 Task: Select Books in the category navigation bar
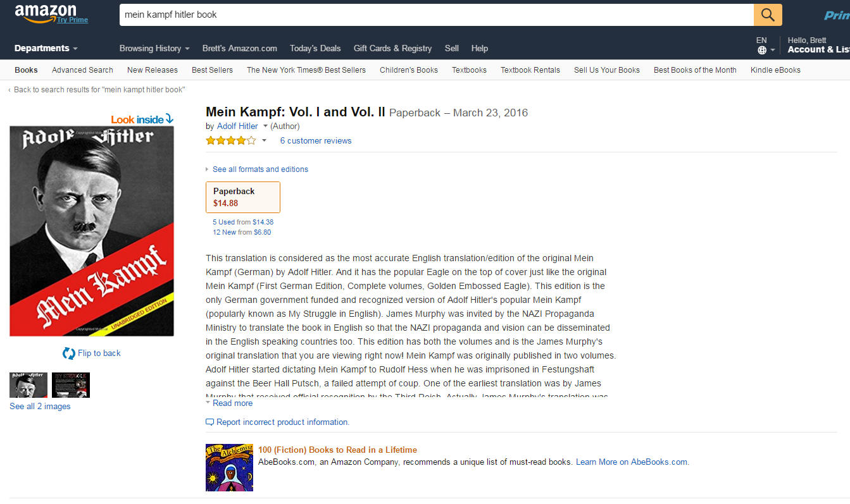coord(25,70)
